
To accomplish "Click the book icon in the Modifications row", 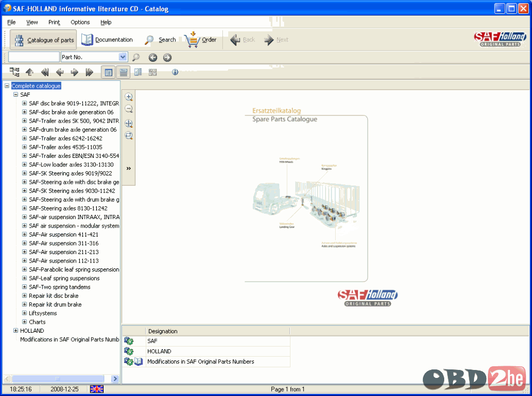I will (138, 361).
